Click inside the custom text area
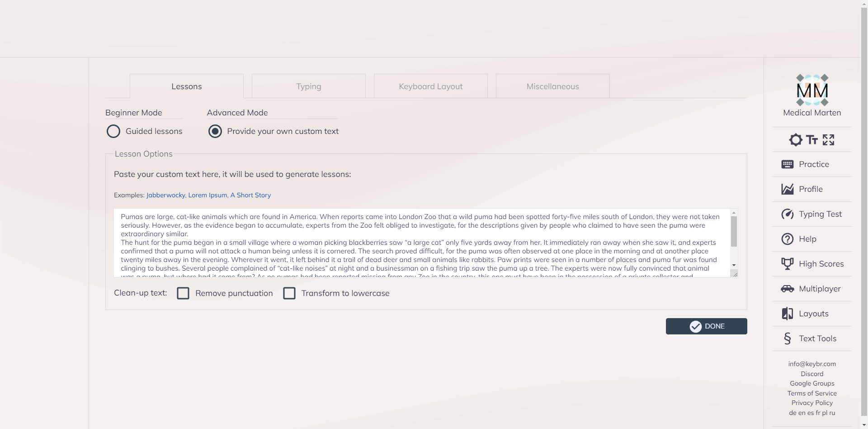 point(420,243)
